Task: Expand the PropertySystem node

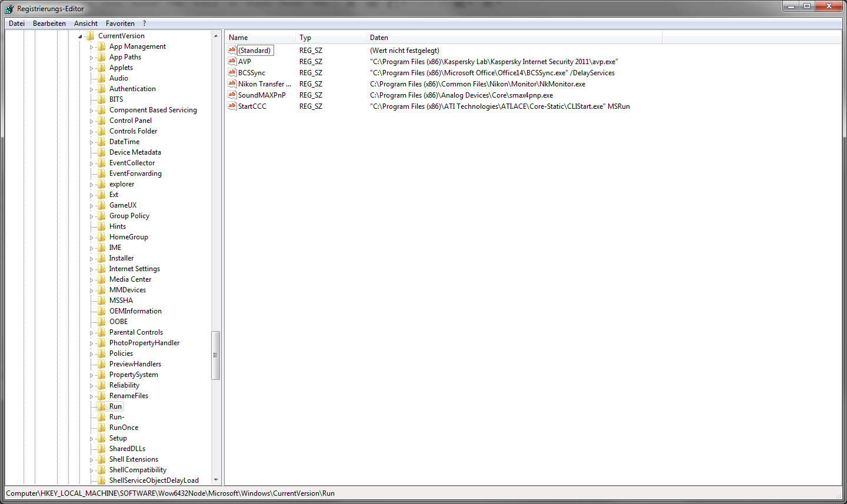Action: pos(92,375)
